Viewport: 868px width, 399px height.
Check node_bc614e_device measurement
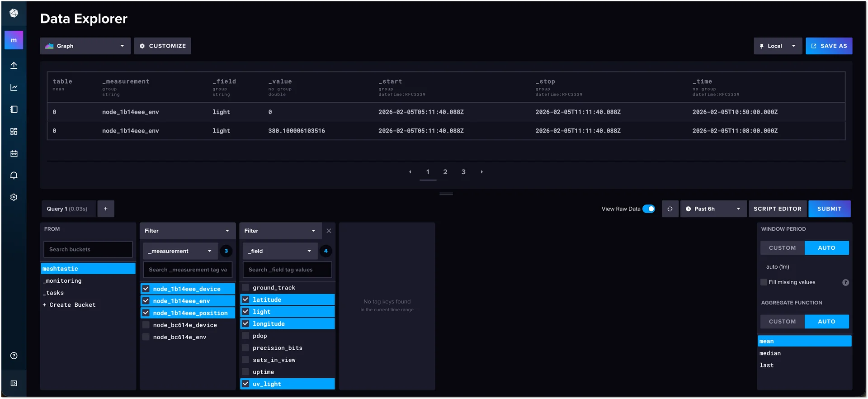(146, 325)
